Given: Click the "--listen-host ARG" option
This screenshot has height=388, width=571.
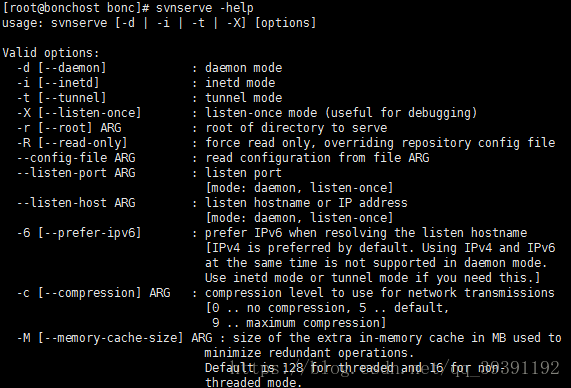Looking at the screenshot, I should click(x=76, y=203).
